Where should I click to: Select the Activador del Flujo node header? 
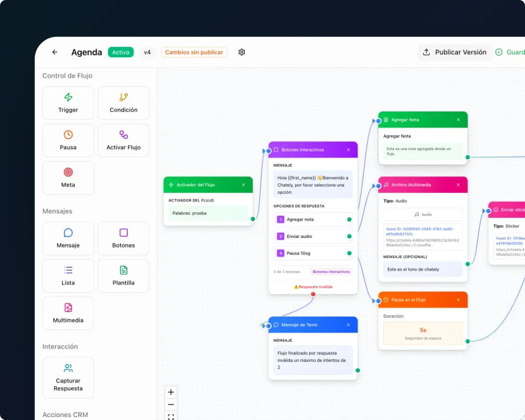point(208,185)
